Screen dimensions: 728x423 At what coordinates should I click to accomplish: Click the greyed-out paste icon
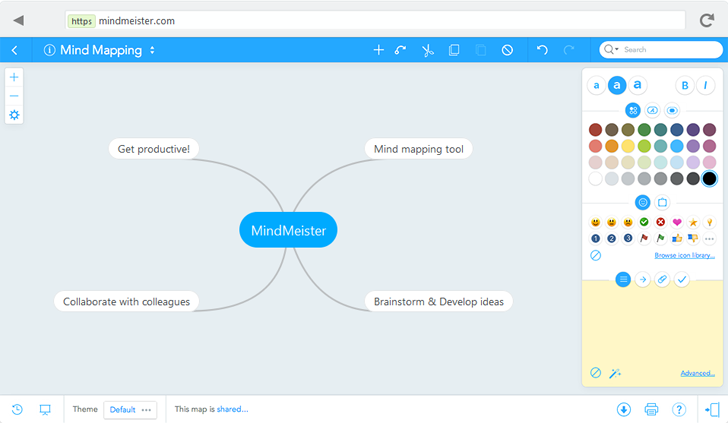coord(481,50)
